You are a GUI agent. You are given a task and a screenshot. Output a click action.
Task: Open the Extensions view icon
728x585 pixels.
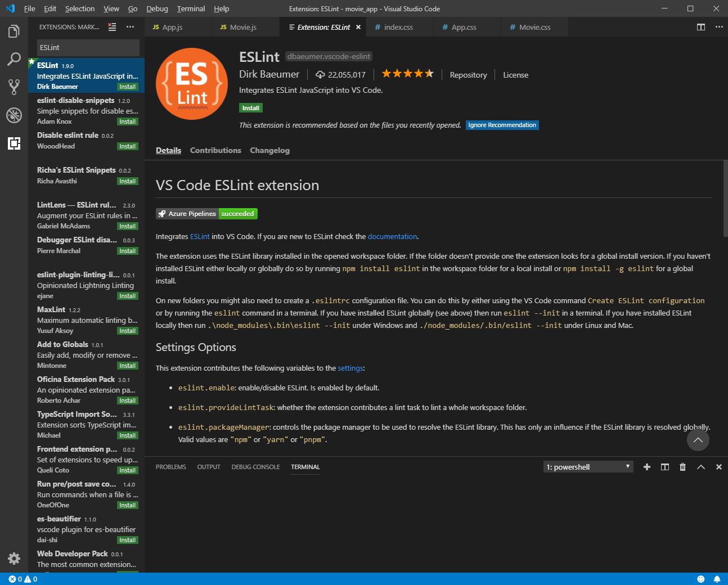point(14,143)
